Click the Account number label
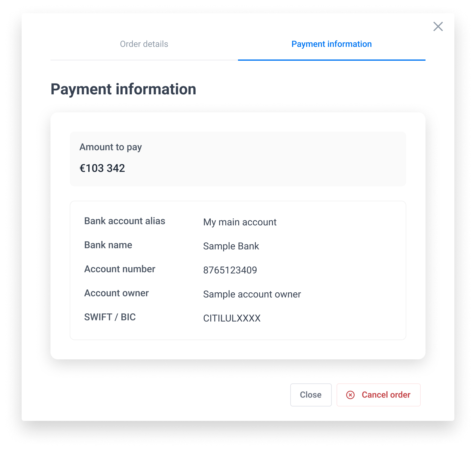The width and height of the screenshot is (476, 451). tap(120, 269)
